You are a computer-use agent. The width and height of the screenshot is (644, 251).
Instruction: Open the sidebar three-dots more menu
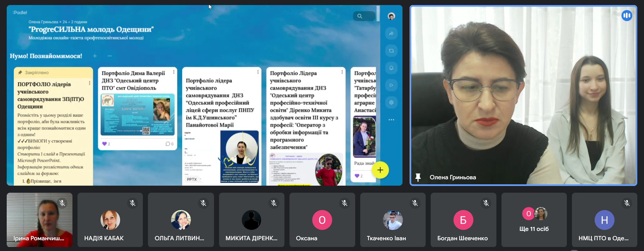[391, 120]
